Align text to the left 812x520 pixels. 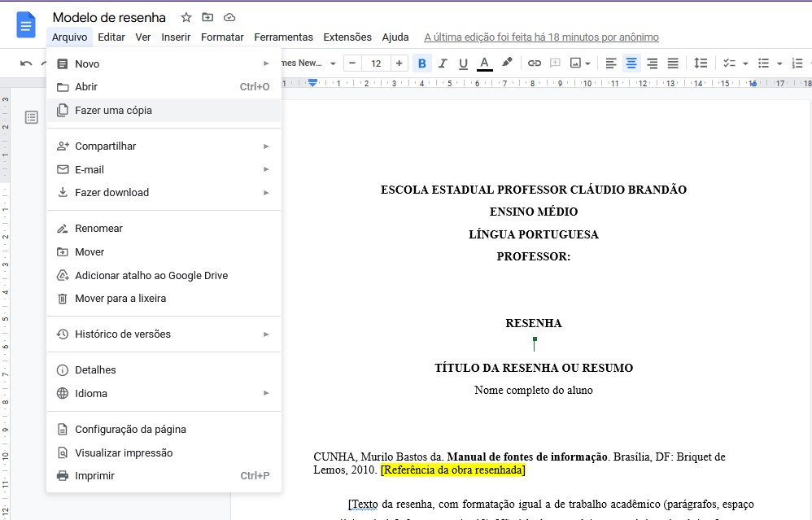(611, 63)
